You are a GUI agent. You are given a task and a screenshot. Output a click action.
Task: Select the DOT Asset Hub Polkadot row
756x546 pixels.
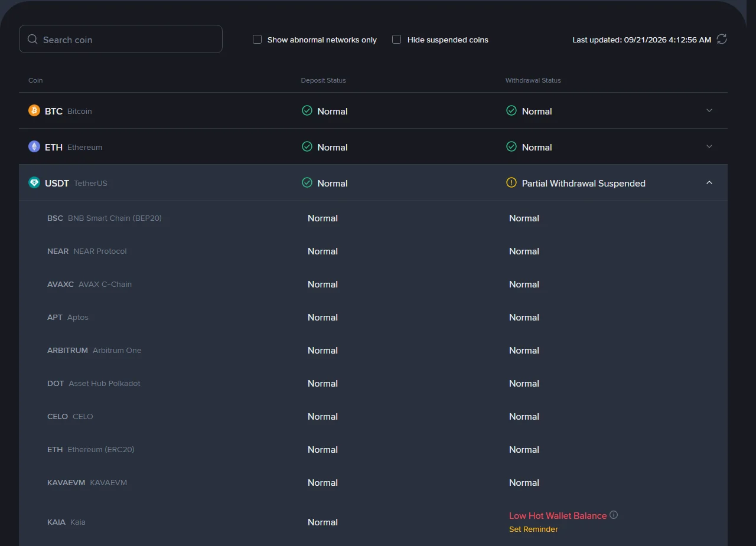373,384
